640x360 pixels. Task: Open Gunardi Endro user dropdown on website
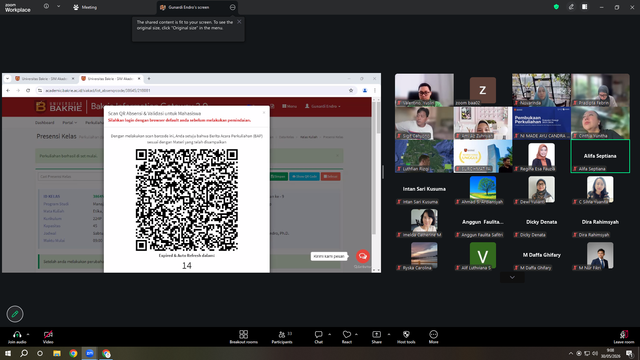point(322,106)
